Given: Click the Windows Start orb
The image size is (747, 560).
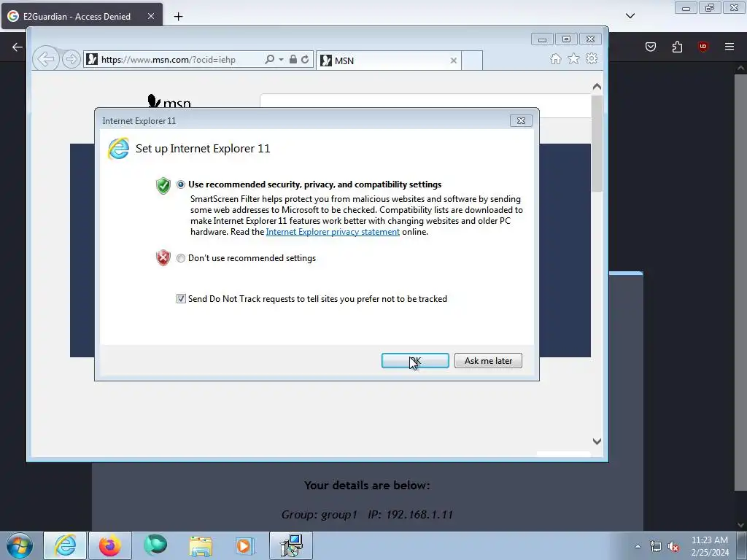Looking at the screenshot, I should (20, 545).
